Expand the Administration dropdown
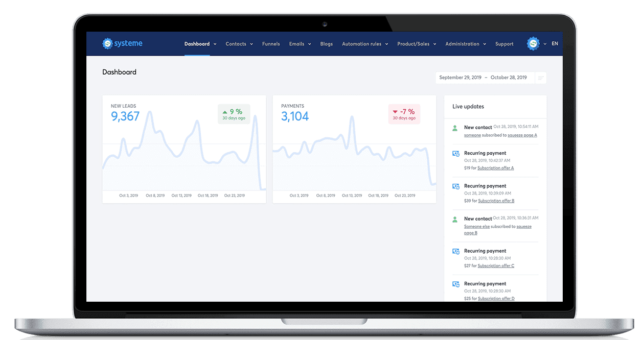The image size is (644, 340). pos(463,44)
